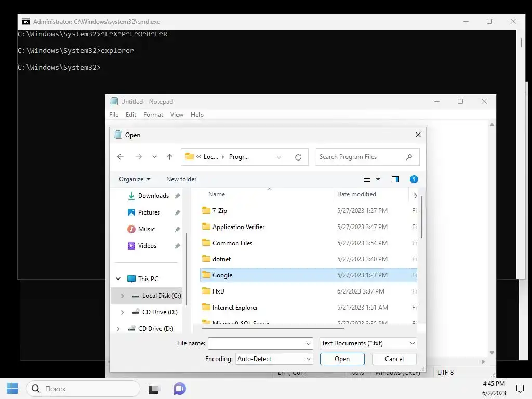This screenshot has height=399, width=532.
Task: Open Notepad's Format menu
Action: [153, 115]
